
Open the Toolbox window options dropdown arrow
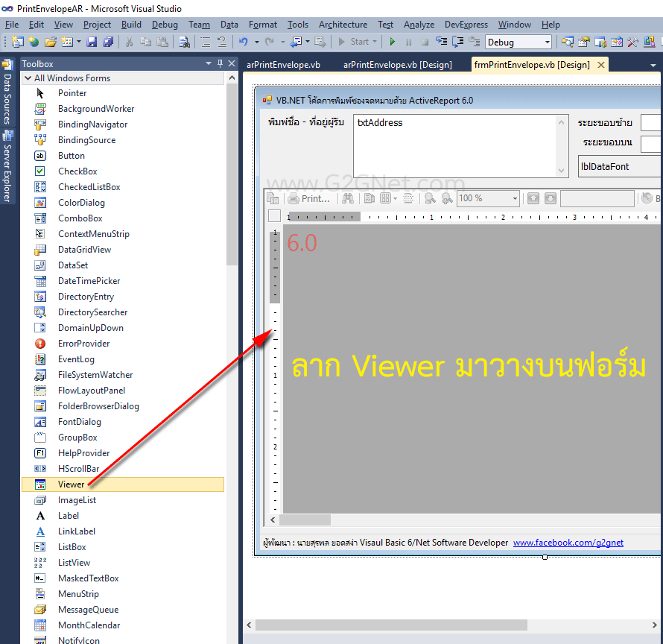tap(209, 63)
